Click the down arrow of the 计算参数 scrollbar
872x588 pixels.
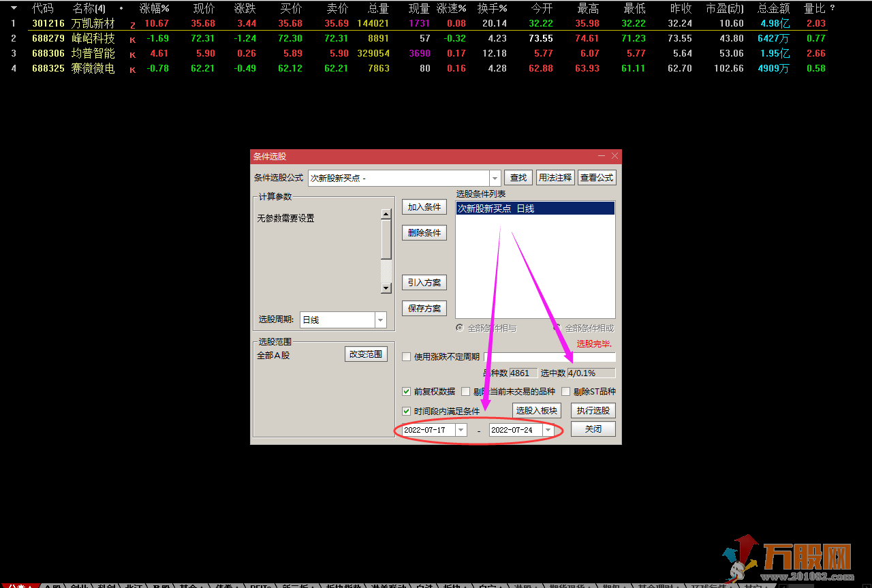[386, 288]
